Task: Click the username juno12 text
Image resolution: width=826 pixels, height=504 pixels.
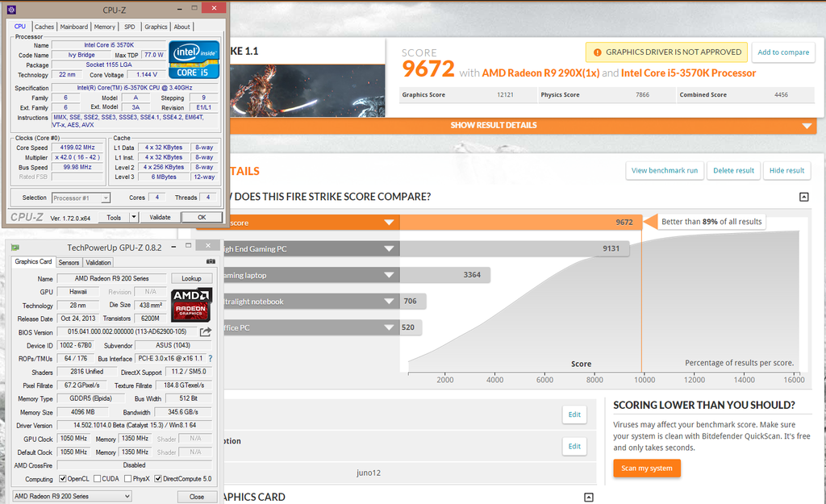Action: point(368,473)
